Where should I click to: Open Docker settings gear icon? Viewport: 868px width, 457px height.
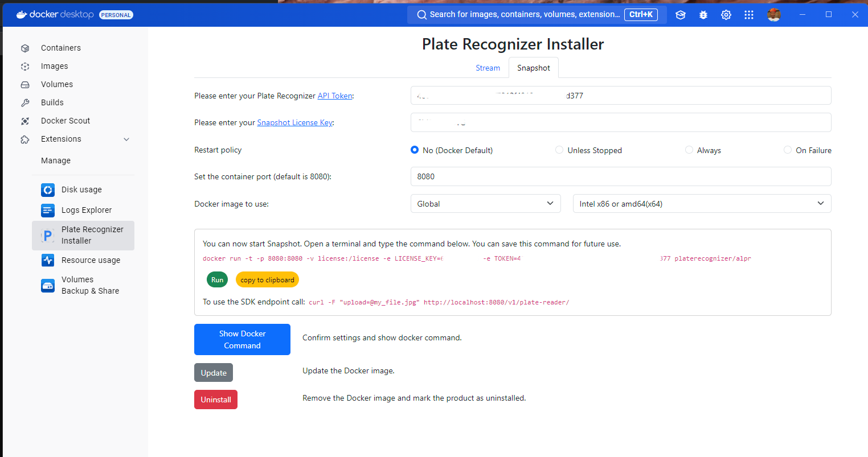click(726, 15)
